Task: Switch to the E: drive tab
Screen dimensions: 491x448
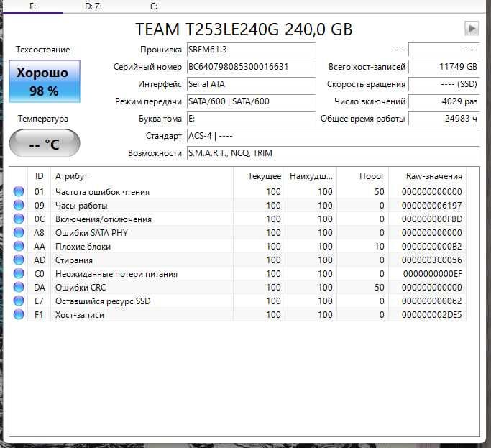Action: point(32,6)
